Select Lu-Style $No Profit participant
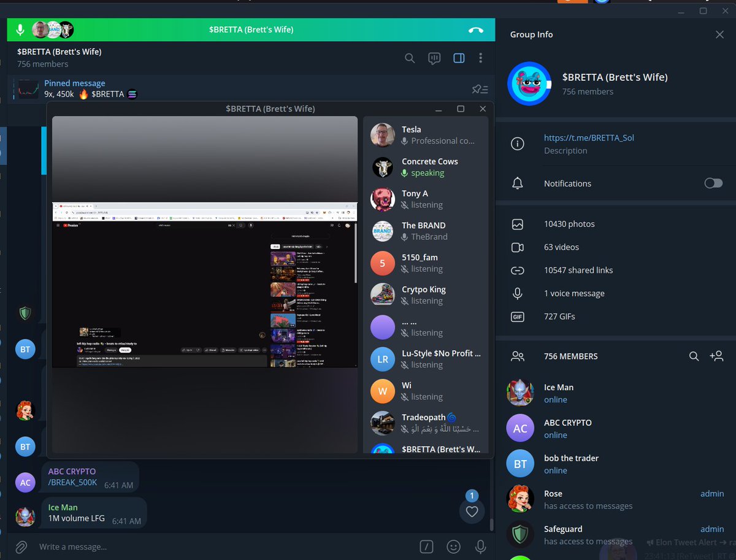The image size is (736, 560). tap(425, 359)
